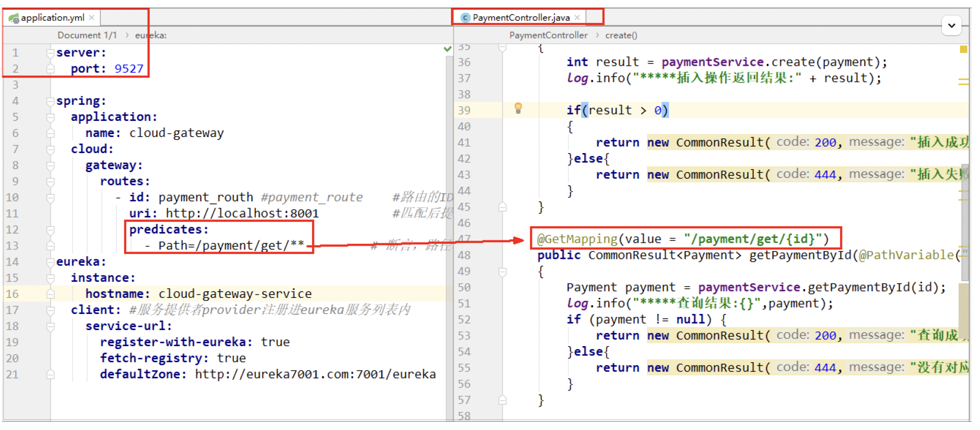Image resolution: width=980 pixels, height=430 pixels.
Task: Close the application.yml tab
Action: (x=92, y=18)
